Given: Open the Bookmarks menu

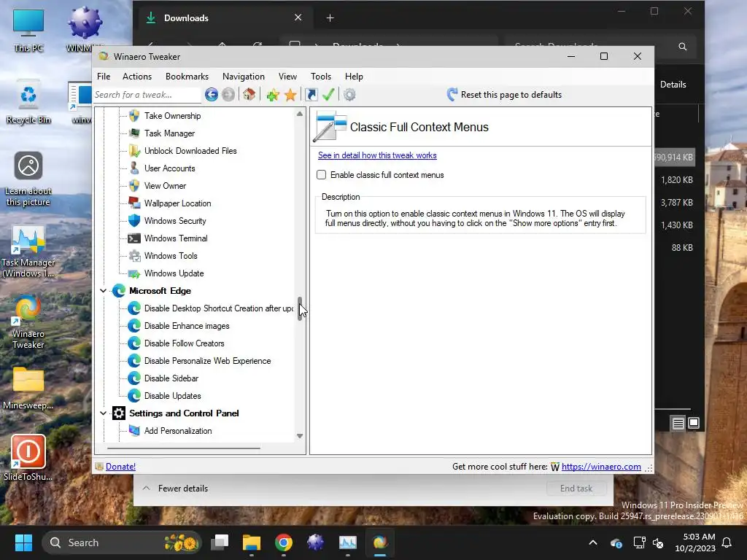Looking at the screenshot, I should pos(187,77).
